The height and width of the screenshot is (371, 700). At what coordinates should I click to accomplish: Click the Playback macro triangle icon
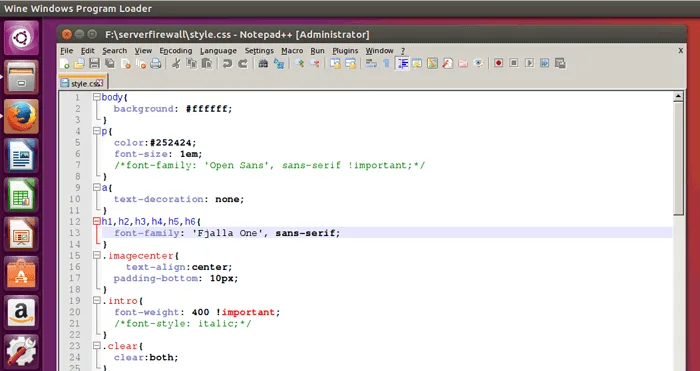pyautogui.click(x=529, y=63)
